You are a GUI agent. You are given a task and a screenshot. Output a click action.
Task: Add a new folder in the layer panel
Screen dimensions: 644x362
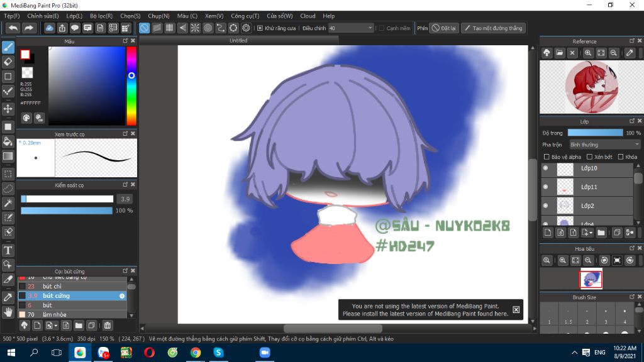[x=601, y=233]
